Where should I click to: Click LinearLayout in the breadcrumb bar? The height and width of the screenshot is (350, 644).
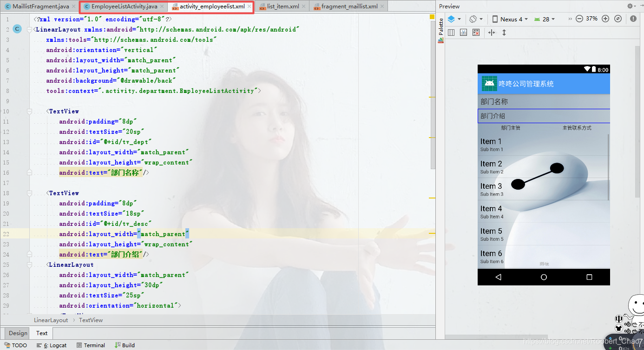tap(51, 320)
